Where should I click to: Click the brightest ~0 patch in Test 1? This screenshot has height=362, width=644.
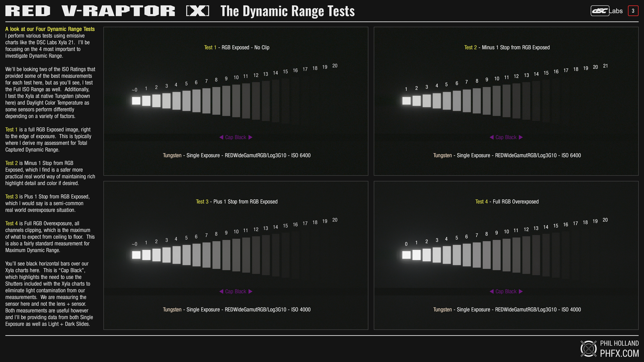[136, 101]
